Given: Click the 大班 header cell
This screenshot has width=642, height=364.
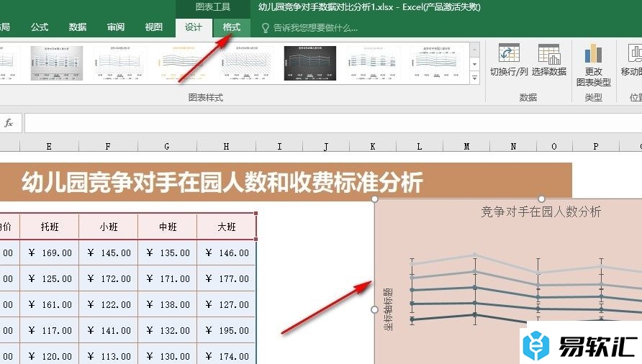Looking at the screenshot, I should (x=227, y=227).
